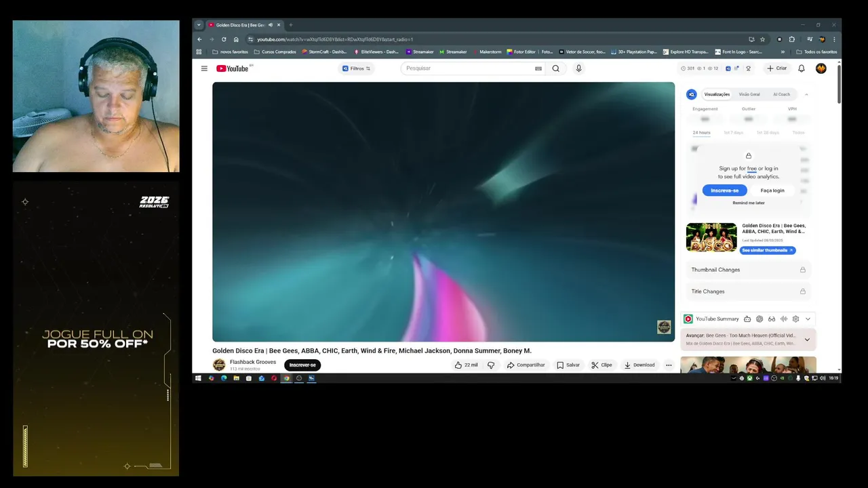Image resolution: width=868 pixels, height=488 pixels.
Task: Open a new Chrome tab
Action: tap(291, 25)
